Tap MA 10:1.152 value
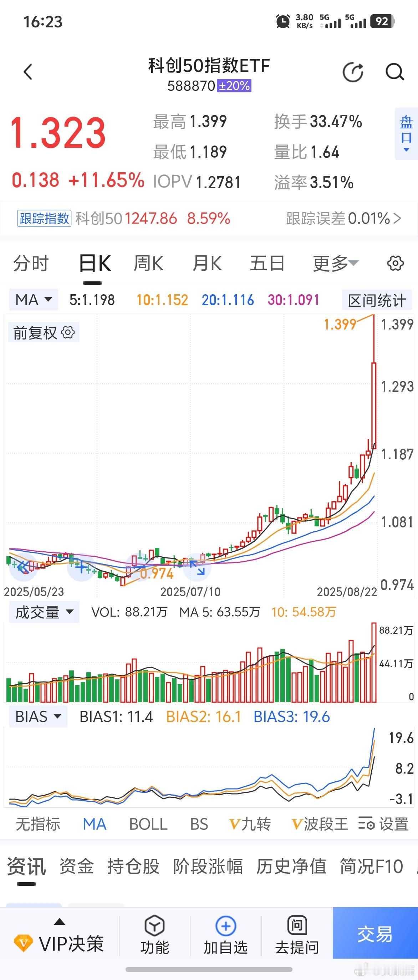This screenshot has width=418, height=980. pyautogui.click(x=162, y=300)
